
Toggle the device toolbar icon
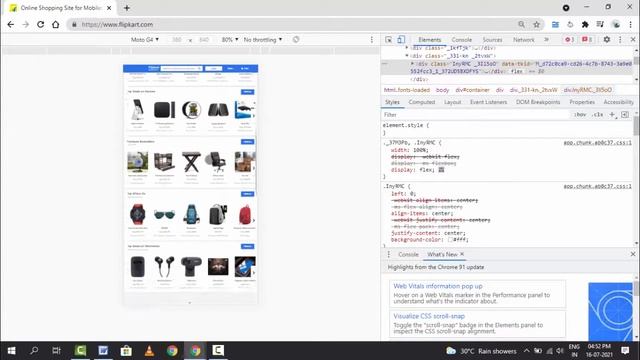point(401,40)
